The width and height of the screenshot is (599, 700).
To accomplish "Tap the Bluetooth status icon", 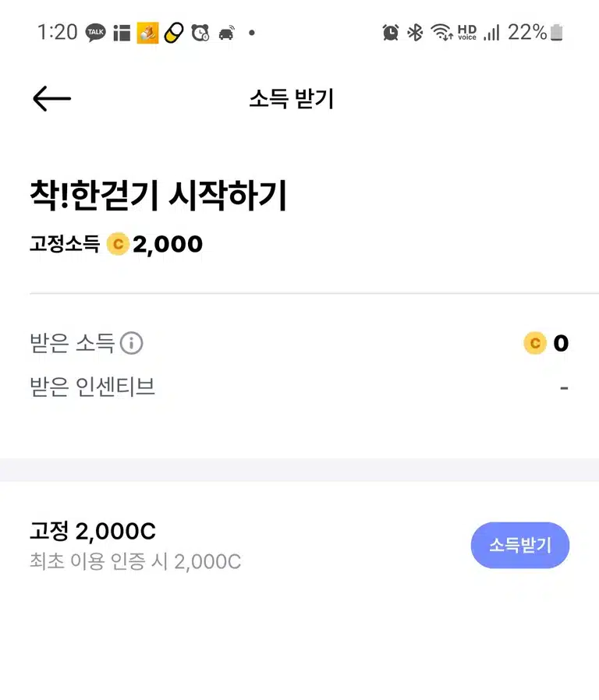I will (415, 33).
